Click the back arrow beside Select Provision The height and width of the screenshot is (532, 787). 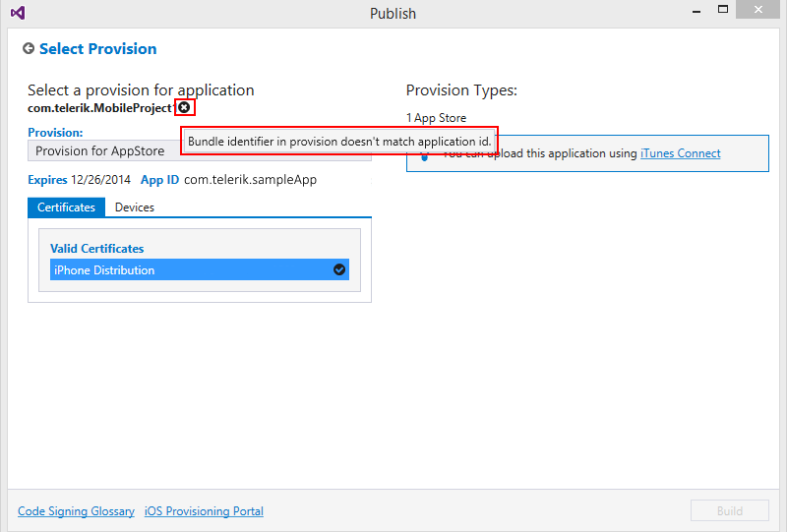[29, 49]
